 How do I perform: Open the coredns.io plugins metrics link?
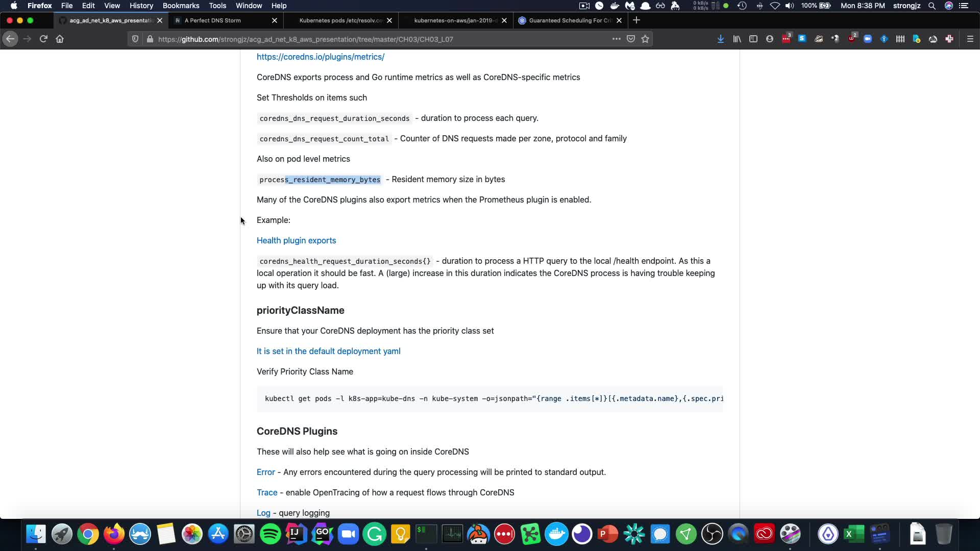[x=320, y=57]
